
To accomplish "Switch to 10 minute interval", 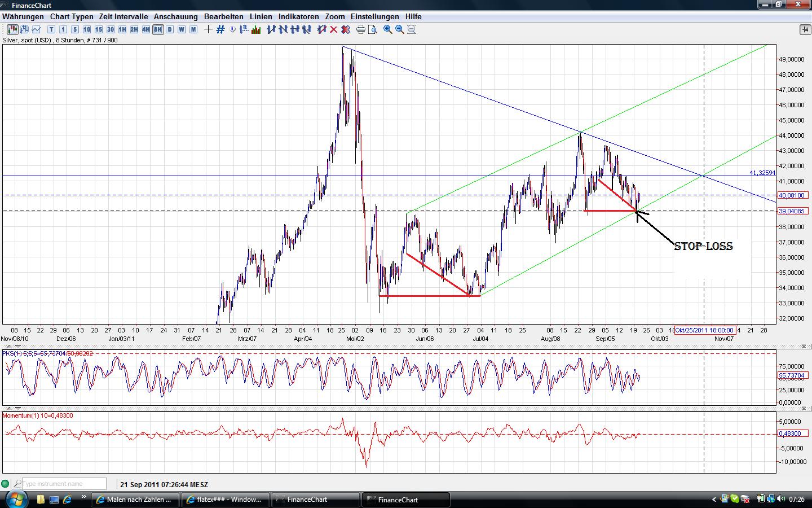I will point(87,29).
